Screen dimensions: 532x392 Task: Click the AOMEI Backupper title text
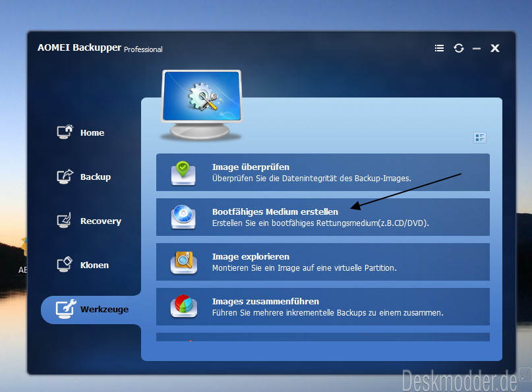(79, 47)
